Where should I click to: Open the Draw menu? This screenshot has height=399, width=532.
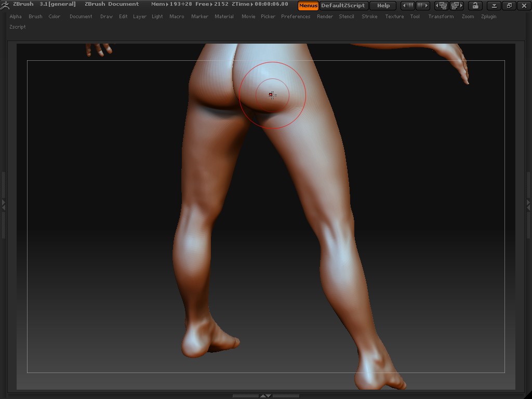107,16
